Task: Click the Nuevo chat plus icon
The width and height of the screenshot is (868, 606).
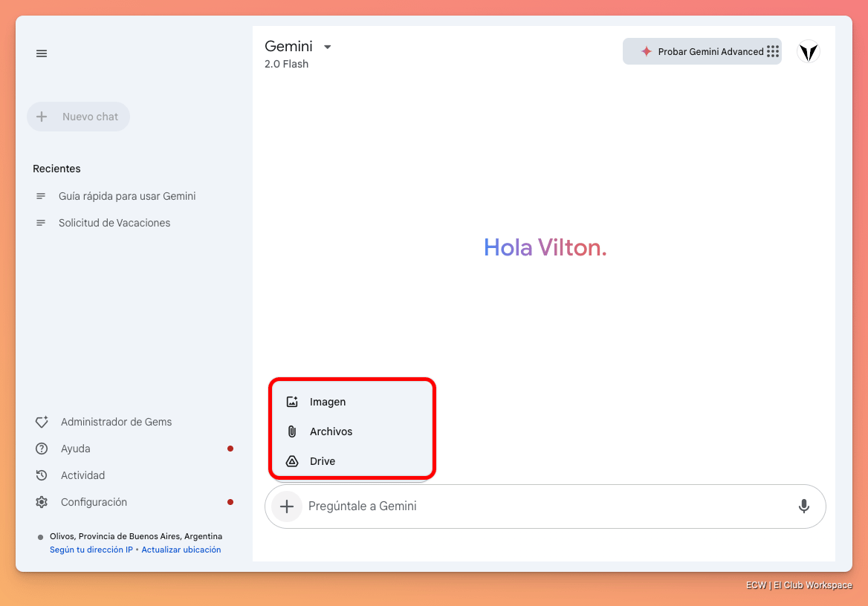Action: click(42, 117)
